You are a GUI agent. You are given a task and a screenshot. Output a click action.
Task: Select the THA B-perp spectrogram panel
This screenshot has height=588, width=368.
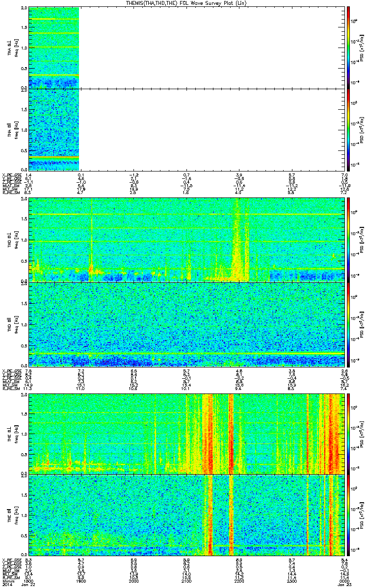[x=186, y=48]
